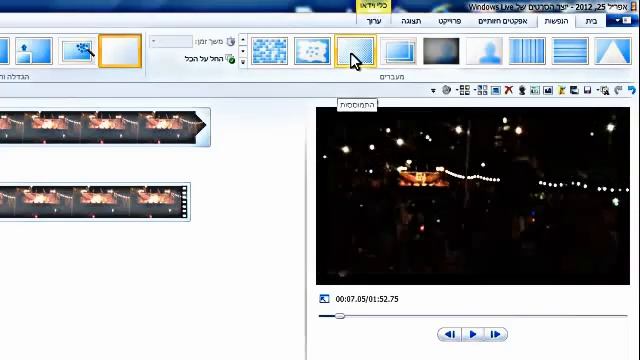Open the Movie Maker application menu button
Image resolution: width=640 pixels, height=360 pixels.
pyautogui.click(x=622, y=21)
